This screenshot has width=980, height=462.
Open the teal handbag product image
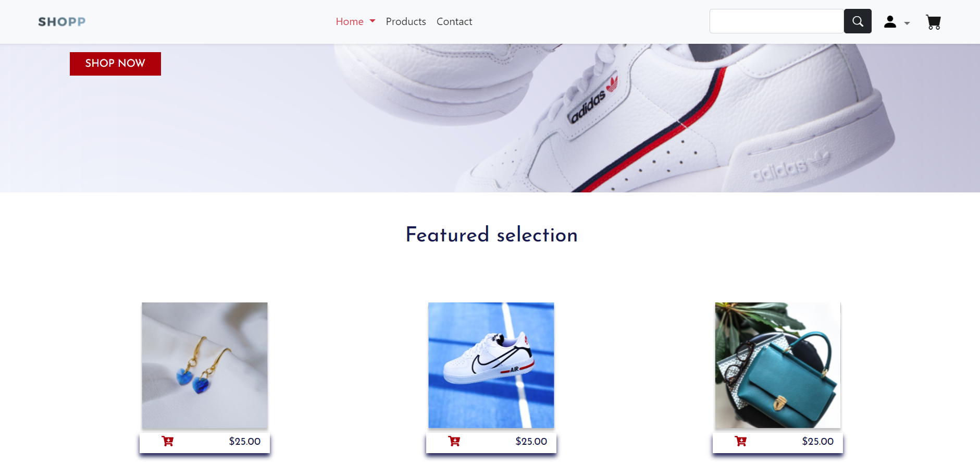point(778,366)
